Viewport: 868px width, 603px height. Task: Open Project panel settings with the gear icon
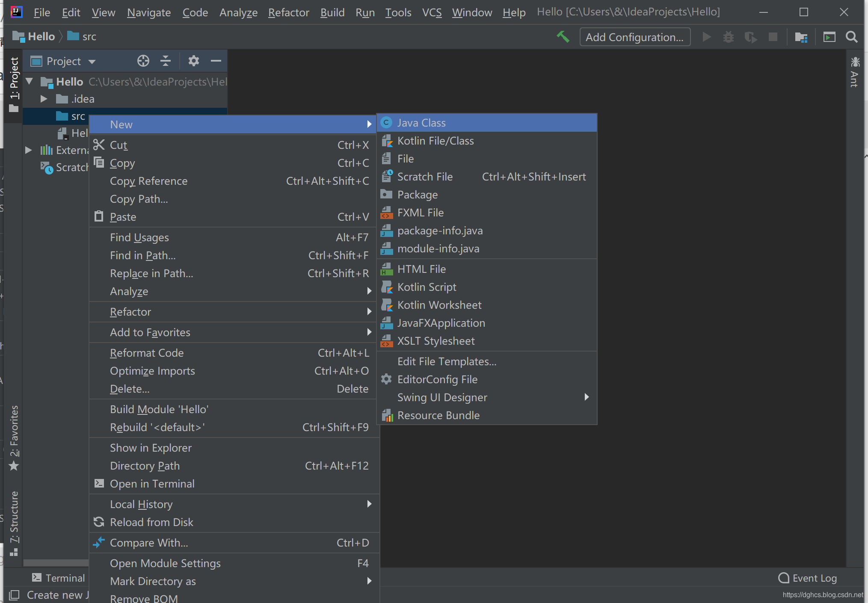(x=194, y=61)
